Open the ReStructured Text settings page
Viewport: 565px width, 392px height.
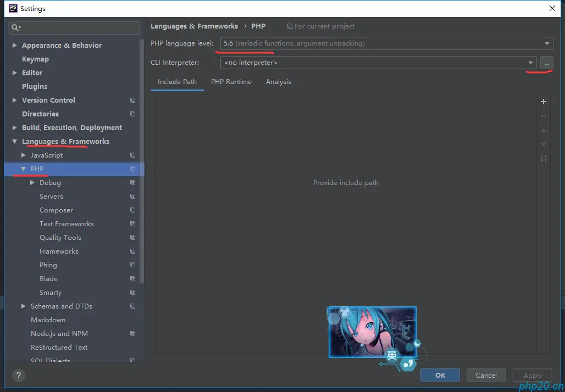(x=59, y=348)
